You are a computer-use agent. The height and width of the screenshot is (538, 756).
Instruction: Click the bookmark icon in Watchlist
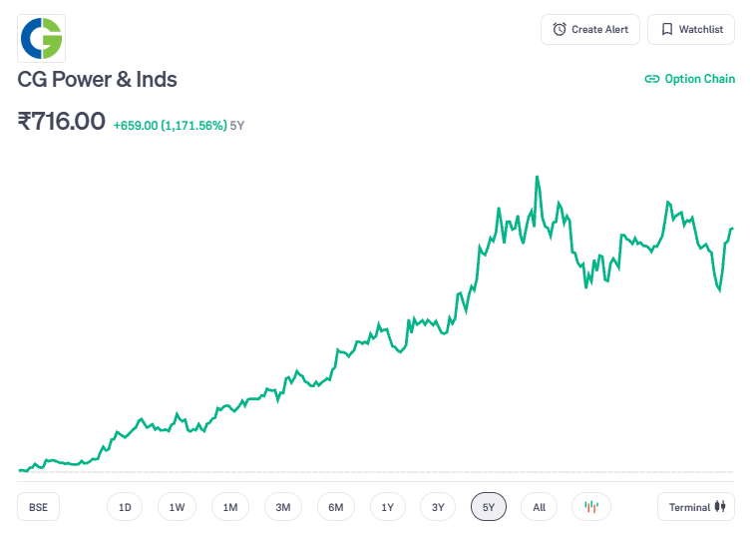(x=666, y=30)
